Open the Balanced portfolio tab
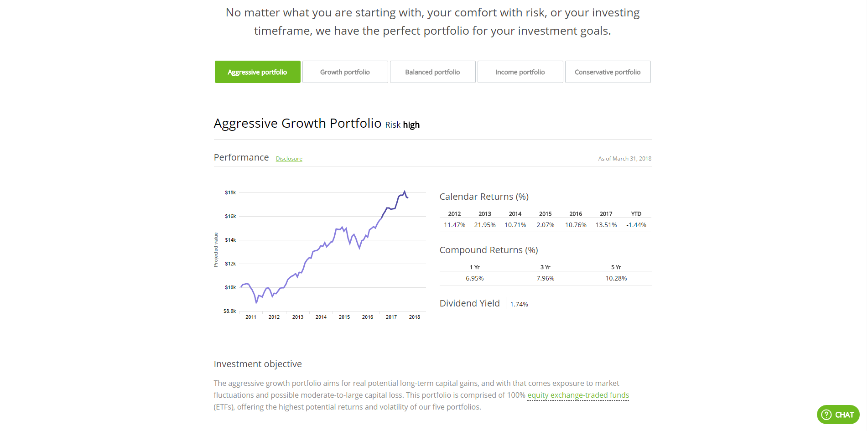The height and width of the screenshot is (431, 868). 432,72
